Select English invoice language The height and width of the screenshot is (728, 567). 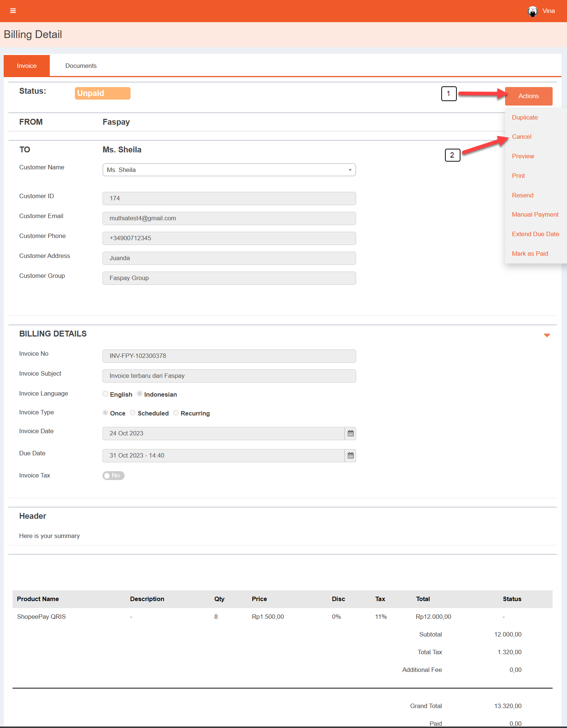pos(105,394)
